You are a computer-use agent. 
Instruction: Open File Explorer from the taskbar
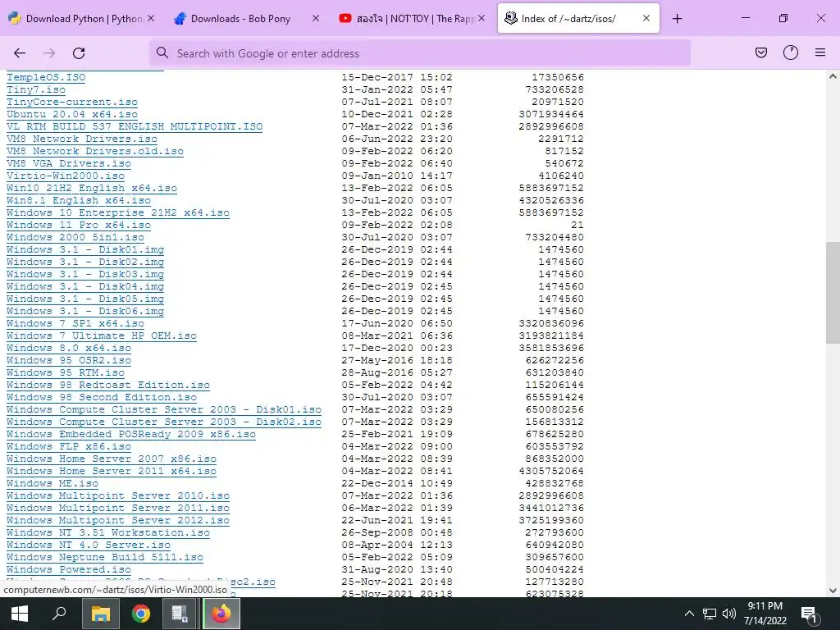point(100,614)
